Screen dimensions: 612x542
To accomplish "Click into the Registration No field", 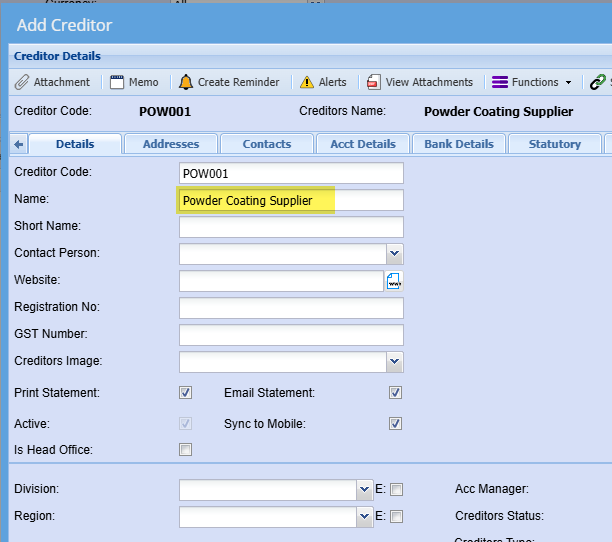I will pyautogui.click(x=291, y=308).
